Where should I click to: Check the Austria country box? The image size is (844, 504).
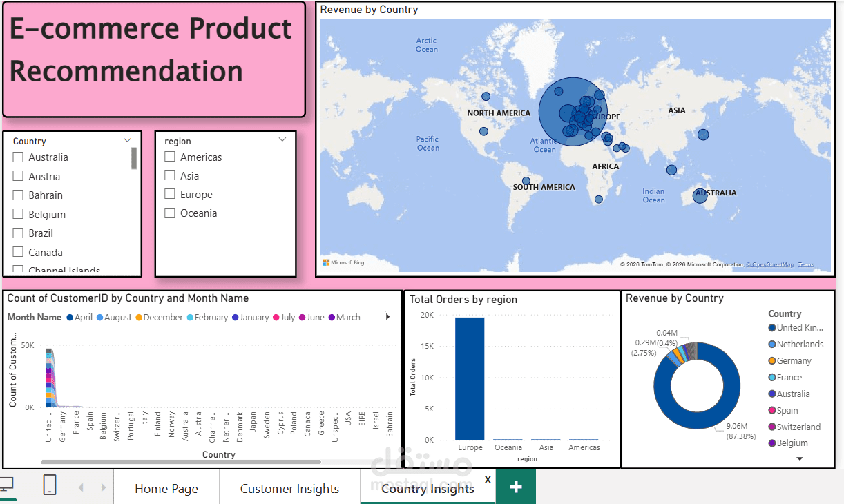pyautogui.click(x=18, y=176)
